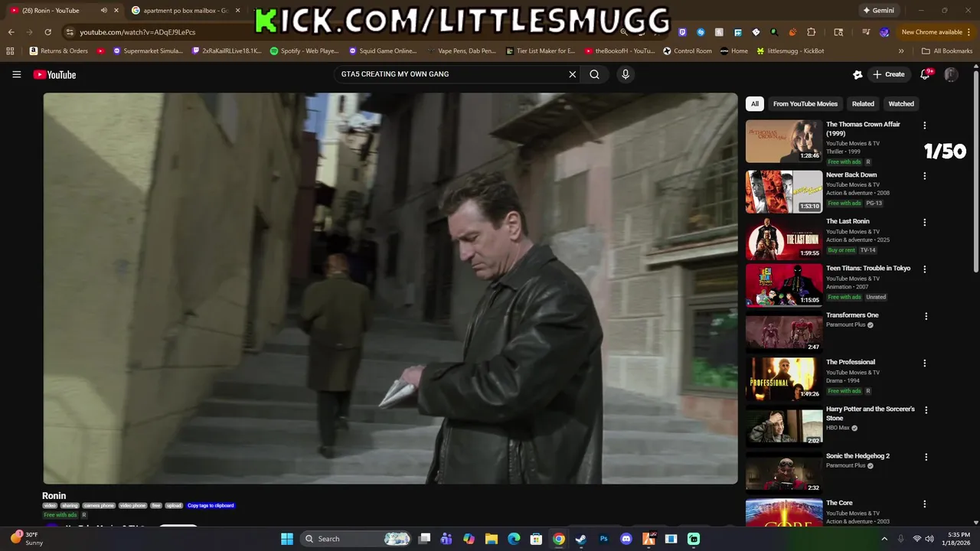Select the Related filter chip
This screenshot has width=980, height=551.
pos(863,103)
